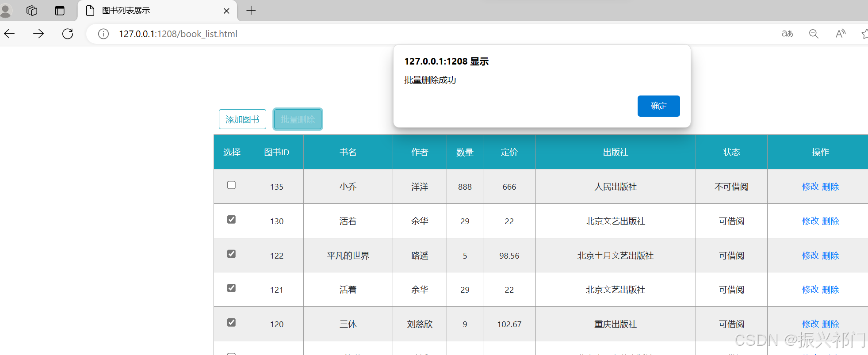This screenshot has width=868, height=355.
Task: Click the publisher cell 北京十月文艺出版社
Action: point(616,256)
